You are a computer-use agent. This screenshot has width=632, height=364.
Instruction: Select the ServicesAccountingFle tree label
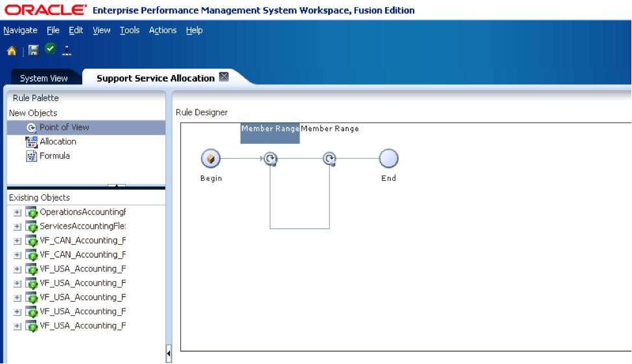(82, 226)
